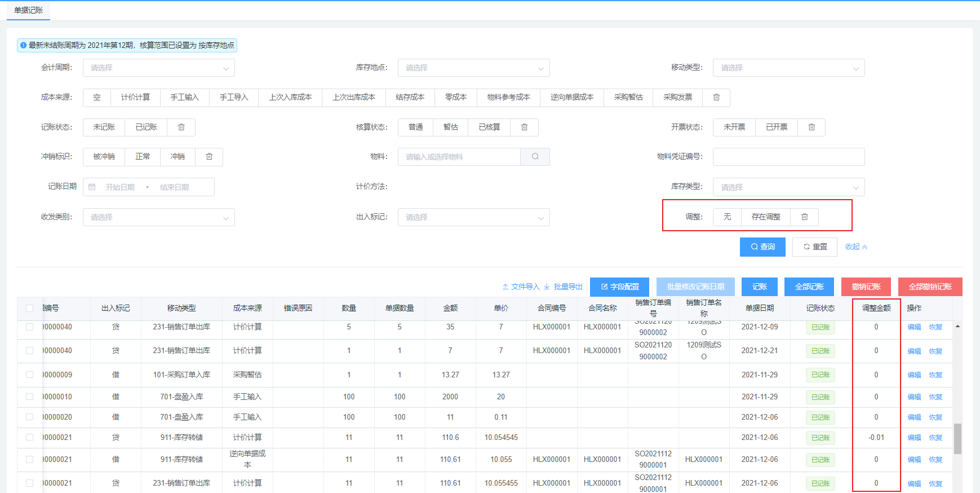
Task: Click calendar icon in 记账日期 field
Action: click(x=92, y=187)
